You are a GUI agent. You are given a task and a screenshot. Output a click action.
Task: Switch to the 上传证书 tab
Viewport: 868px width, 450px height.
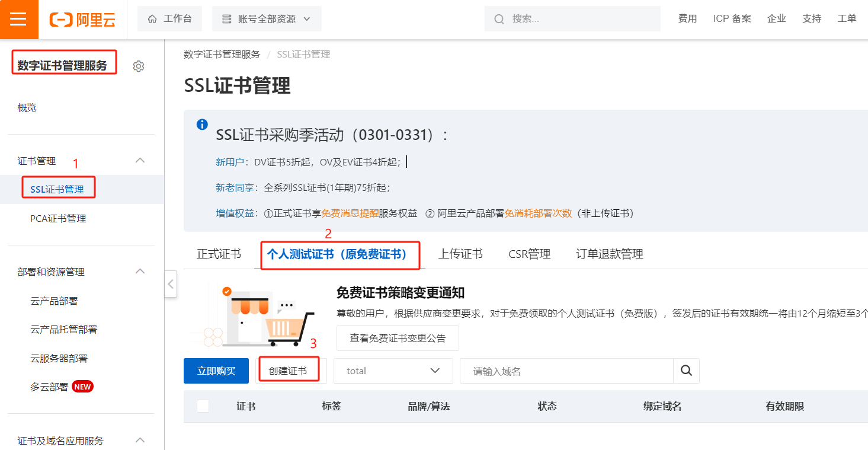460,254
